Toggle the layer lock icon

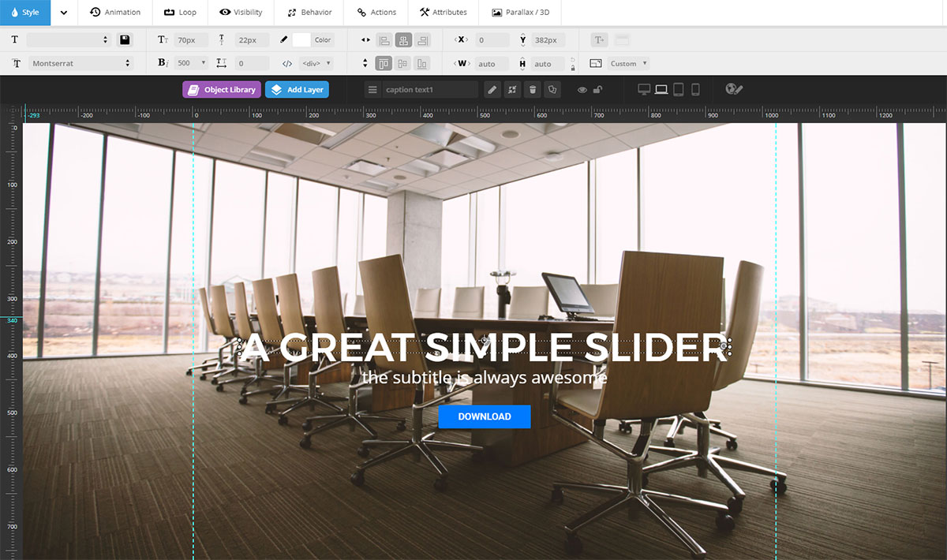click(x=598, y=90)
